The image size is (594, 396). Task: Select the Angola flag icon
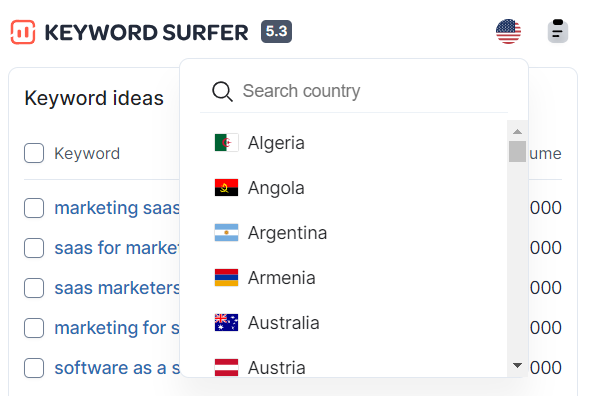click(226, 188)
